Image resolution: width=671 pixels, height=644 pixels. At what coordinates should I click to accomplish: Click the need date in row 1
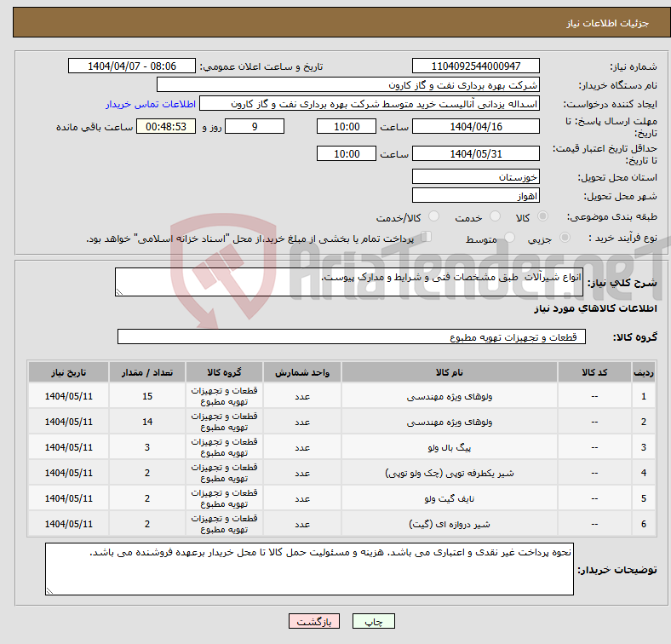pyautogui.click(x=68, y=396)
